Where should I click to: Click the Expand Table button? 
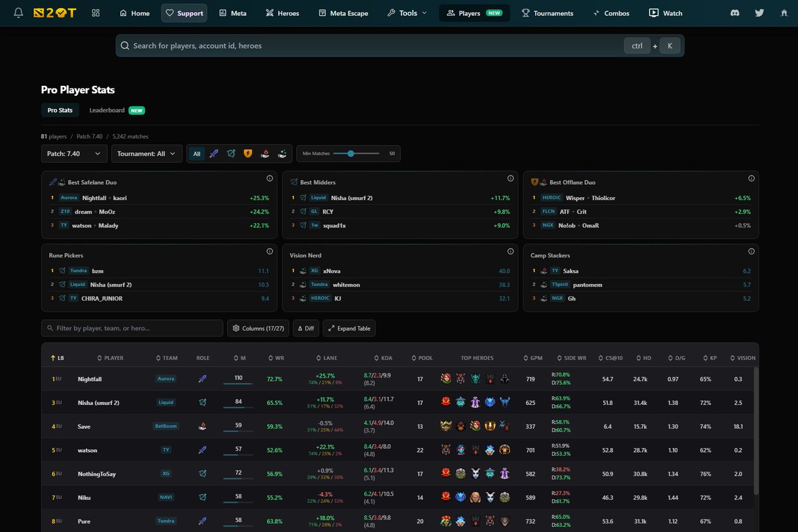(349, 329)
